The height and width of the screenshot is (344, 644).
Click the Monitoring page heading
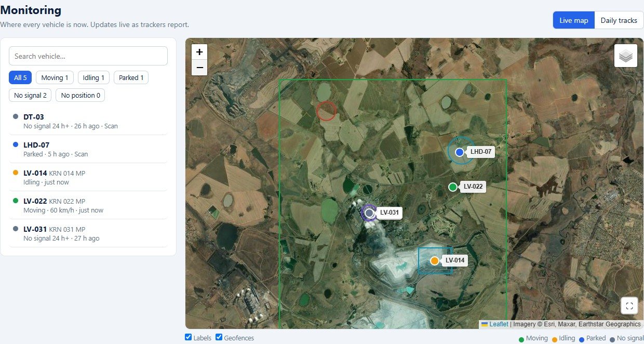coord(31,10)
